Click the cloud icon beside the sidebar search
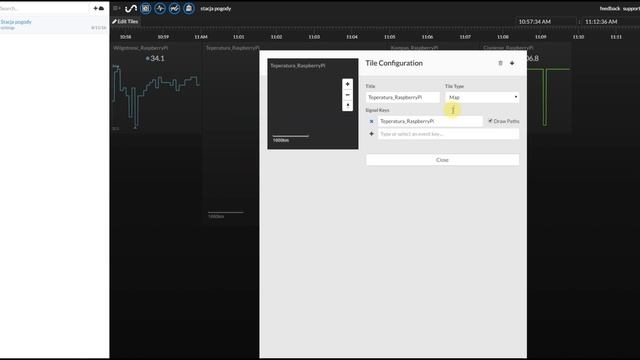 (x=101, y=8)
